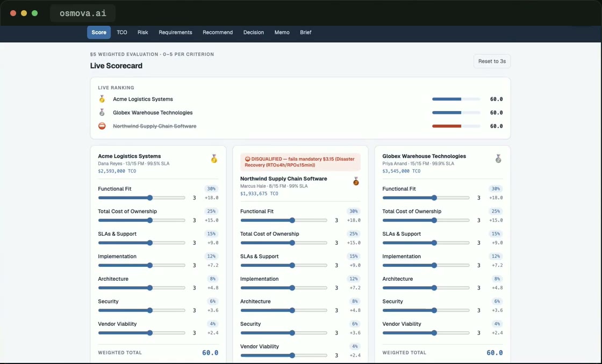Click the $2,593,000 TCO value
The height and width of the screenshot is (364, 602).
(117, 171)
